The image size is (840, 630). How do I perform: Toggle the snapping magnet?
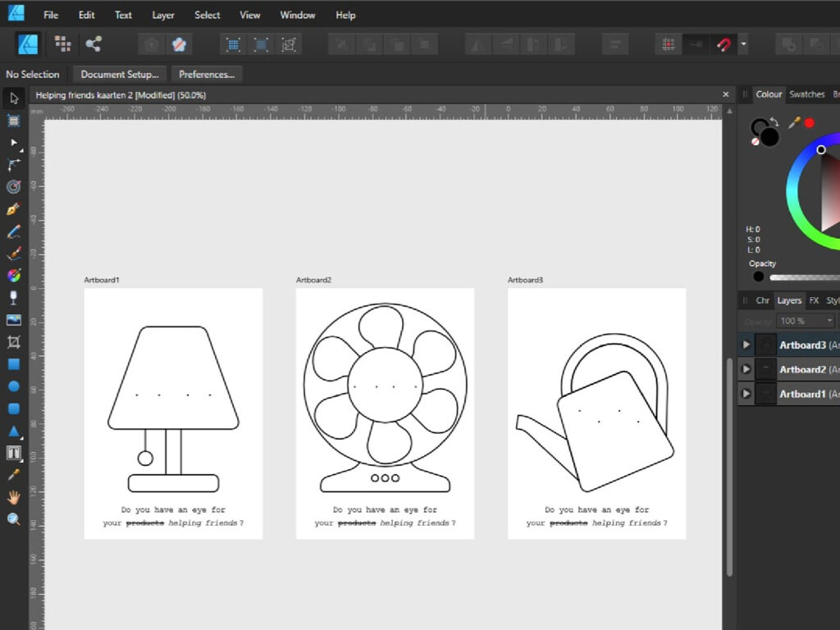tap(724, 44)
